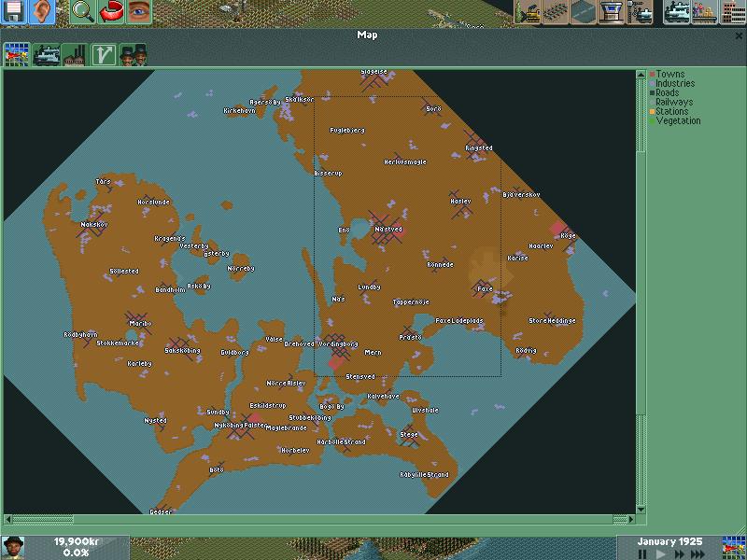Click the Ringsted town label on map
747x560 pixels.
(479, 148)
